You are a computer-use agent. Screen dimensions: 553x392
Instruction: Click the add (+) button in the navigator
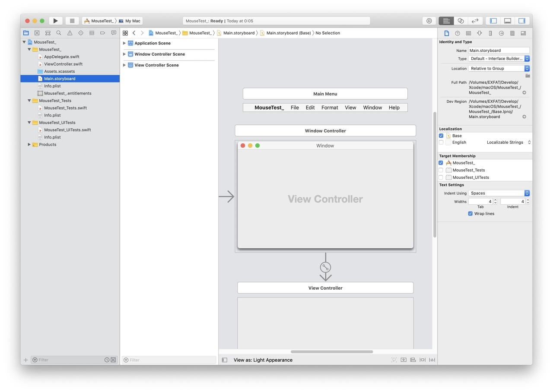coord(25,360)
